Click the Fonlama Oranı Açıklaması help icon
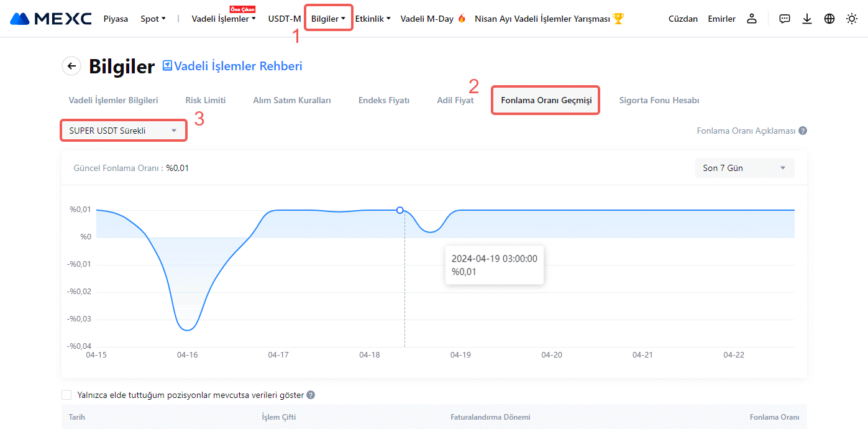Viewport: 868px width, 434px height. tap(803, 131)
